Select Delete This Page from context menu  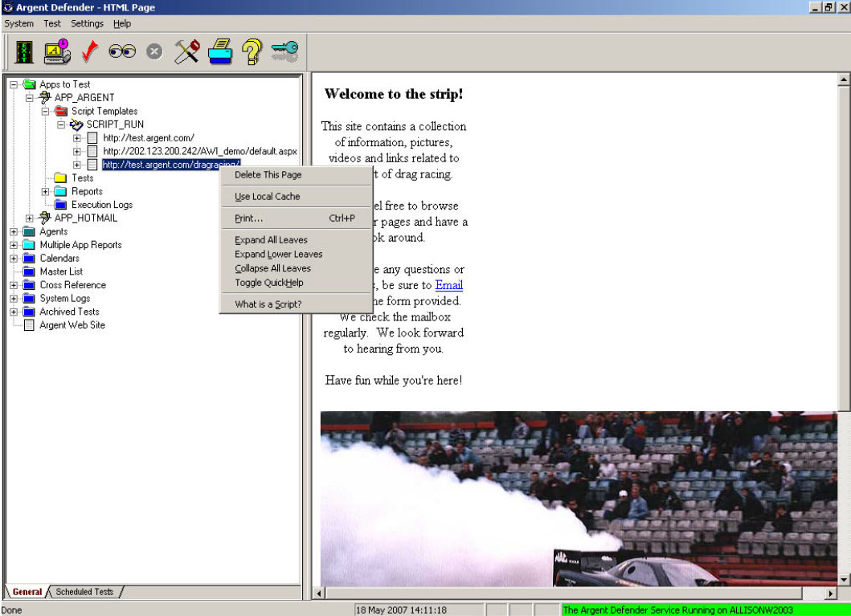click(268, 175)
